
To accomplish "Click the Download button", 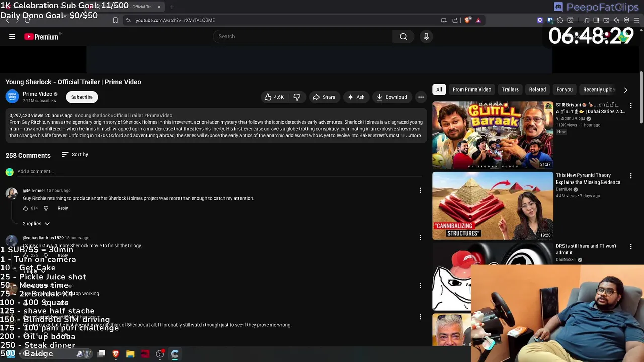I will [x=391, y=97].
